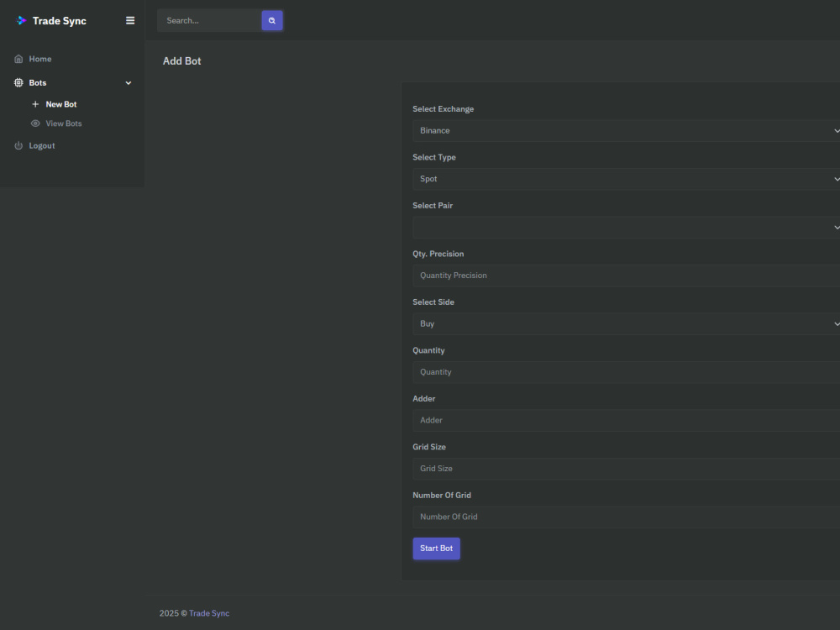Click the Add Bot page heading
Screen dimensions: 840x630
tap(181, 61)
